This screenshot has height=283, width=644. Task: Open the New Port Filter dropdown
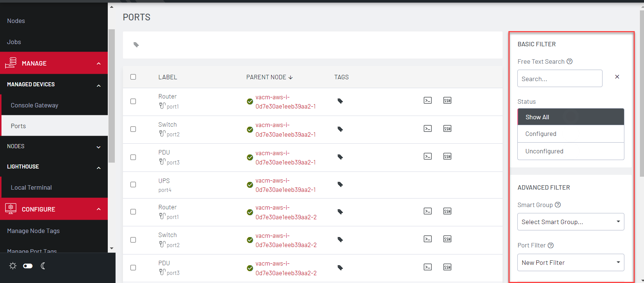coord(571,263)
